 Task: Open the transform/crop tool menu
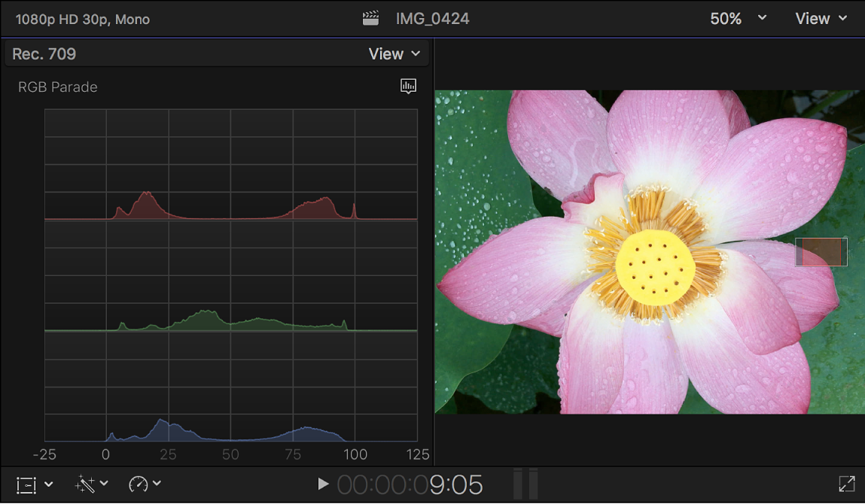pos(32,484)
